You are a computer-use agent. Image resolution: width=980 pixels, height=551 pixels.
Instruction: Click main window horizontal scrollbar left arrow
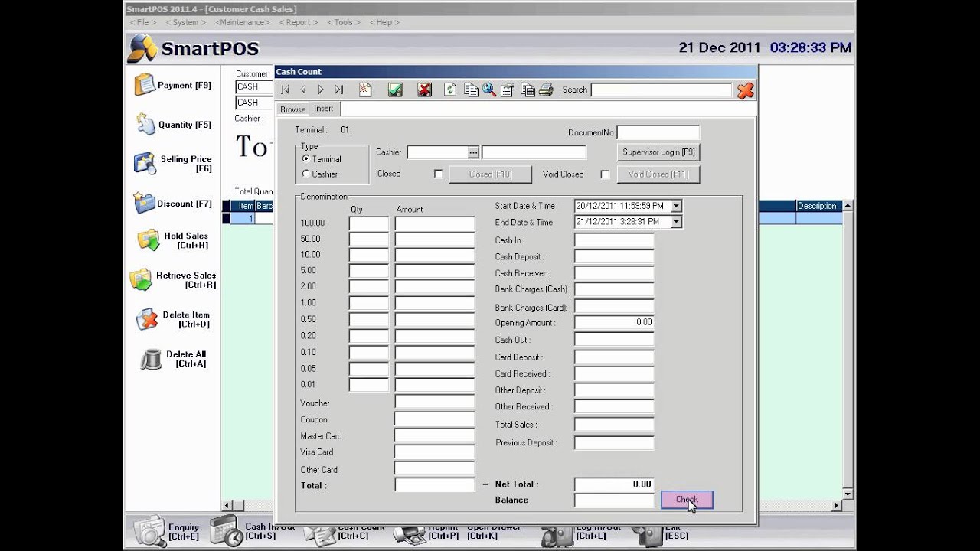(227, 506)
